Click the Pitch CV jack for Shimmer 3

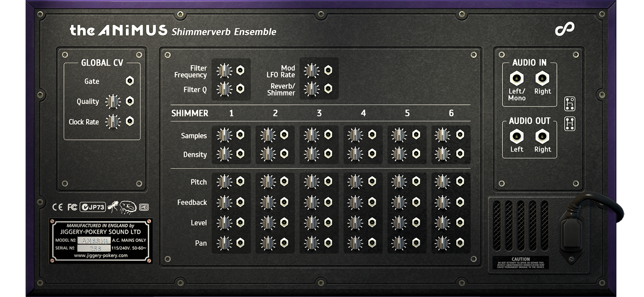[x=328, y=181]
